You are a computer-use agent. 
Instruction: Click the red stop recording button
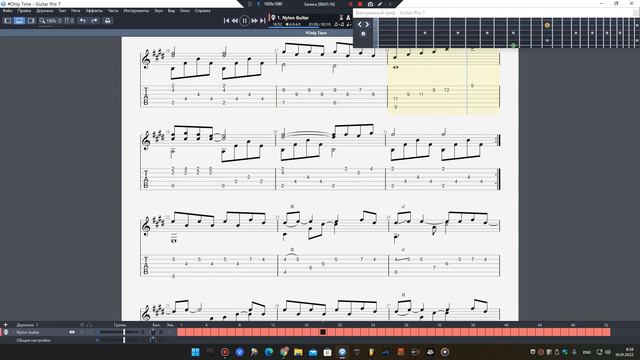[x=360, y=4]
